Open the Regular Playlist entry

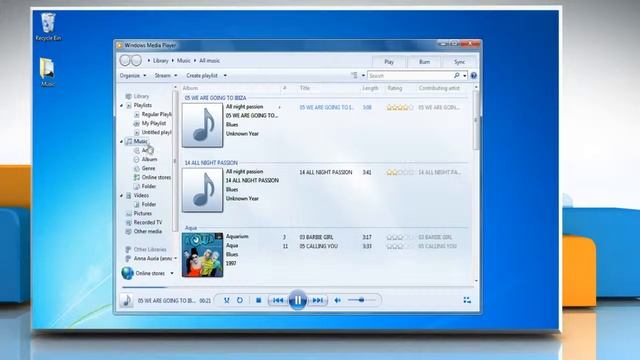[156, 114]
